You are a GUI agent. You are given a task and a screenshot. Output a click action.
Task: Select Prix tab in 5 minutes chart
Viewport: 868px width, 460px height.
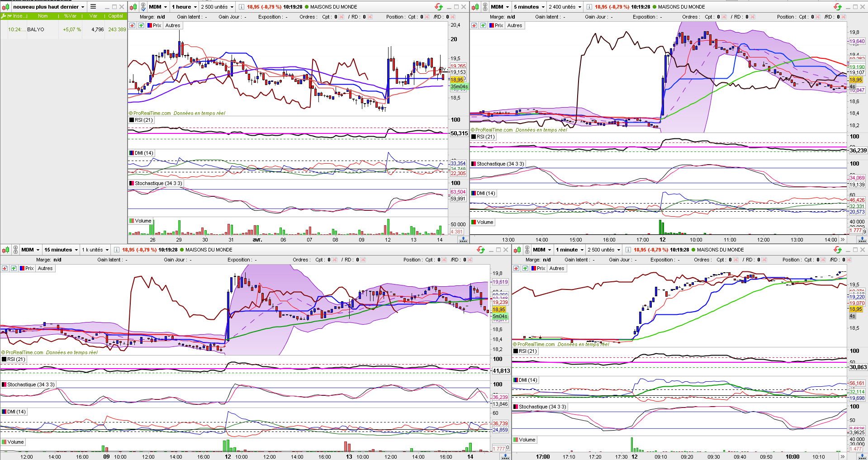[496, 25]
